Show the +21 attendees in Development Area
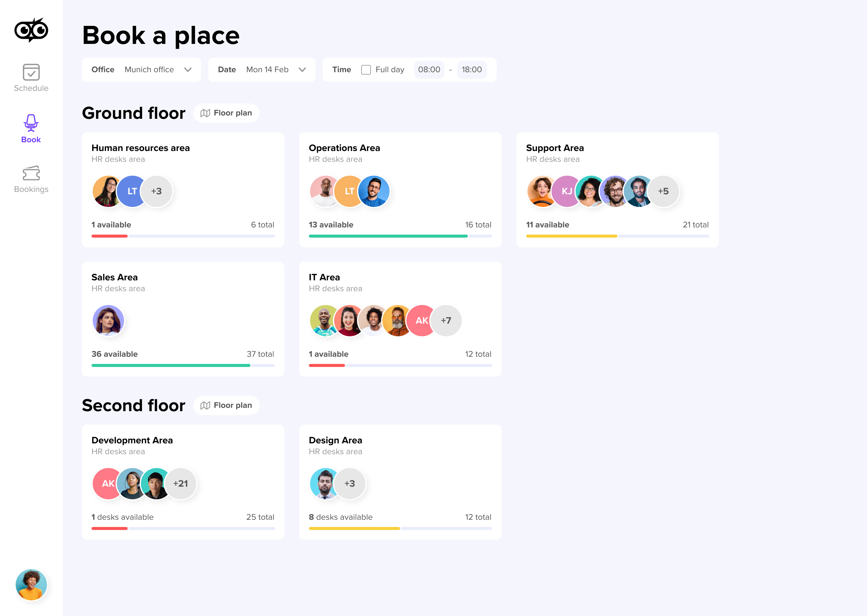The width and height of the screenshot is (867, 616). pyautogui.click(x=181, y=483)
